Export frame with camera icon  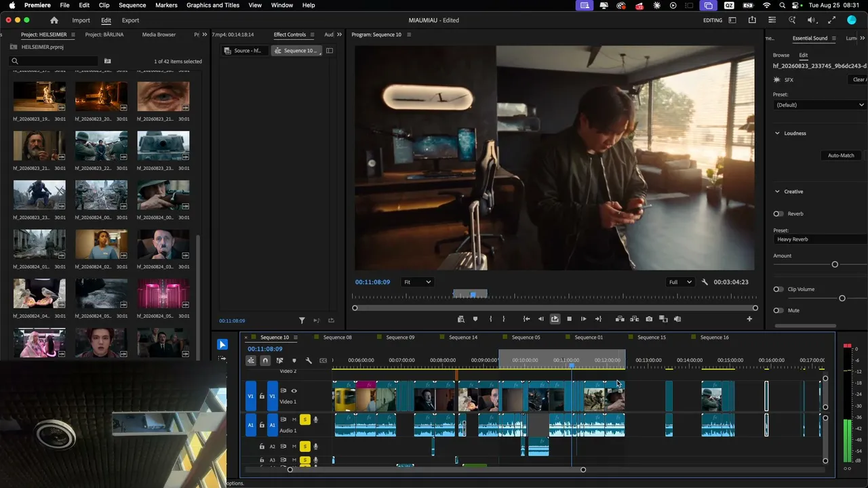649,319
